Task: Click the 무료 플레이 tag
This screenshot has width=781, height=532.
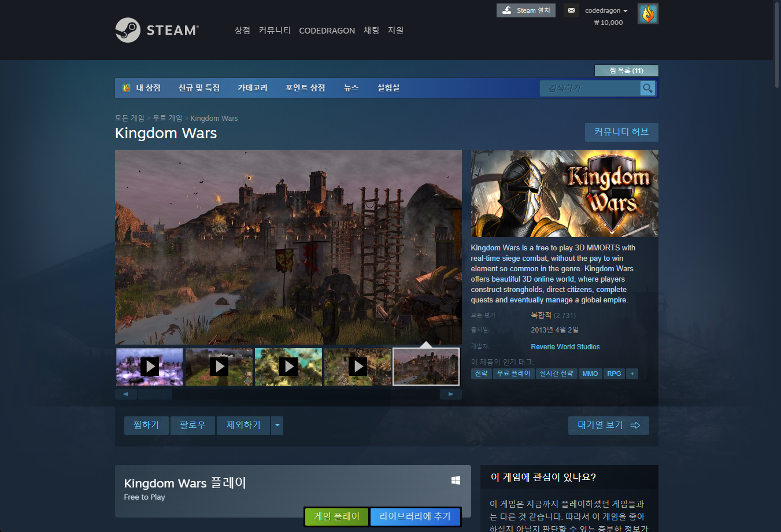Action: [x=513, y=374]
